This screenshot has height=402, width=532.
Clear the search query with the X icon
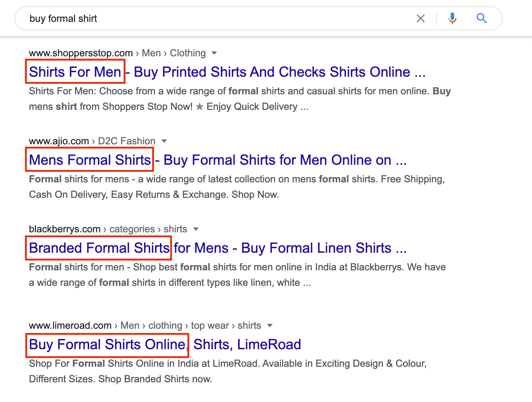click(421, 18)
